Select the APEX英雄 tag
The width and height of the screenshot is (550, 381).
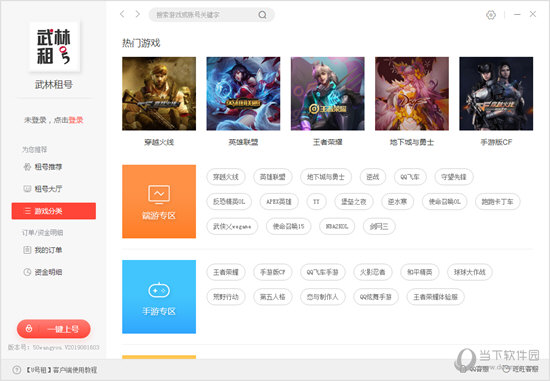(279, 202)
